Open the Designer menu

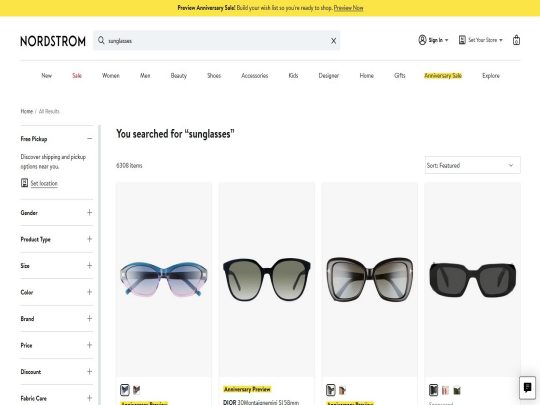[329, 75]
